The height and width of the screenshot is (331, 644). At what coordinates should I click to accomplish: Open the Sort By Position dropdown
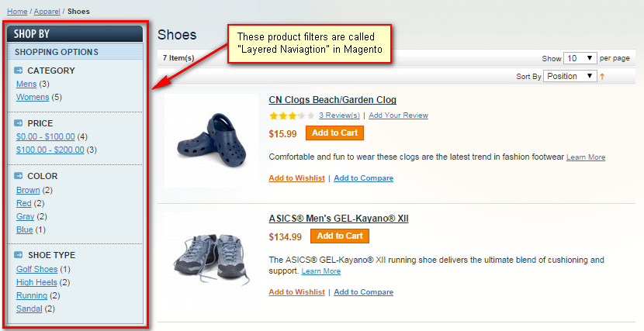(570, 76)
